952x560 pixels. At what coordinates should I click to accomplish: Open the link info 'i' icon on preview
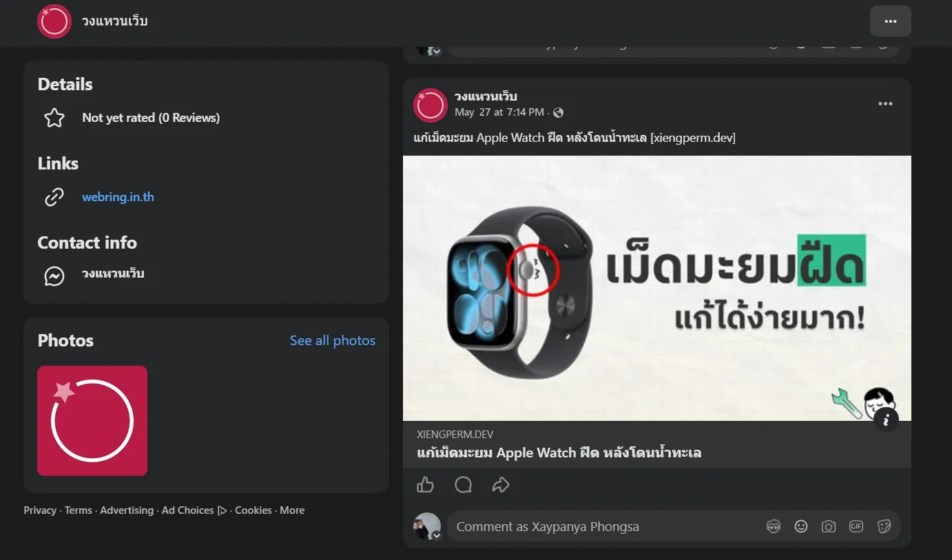pos(886,419)
